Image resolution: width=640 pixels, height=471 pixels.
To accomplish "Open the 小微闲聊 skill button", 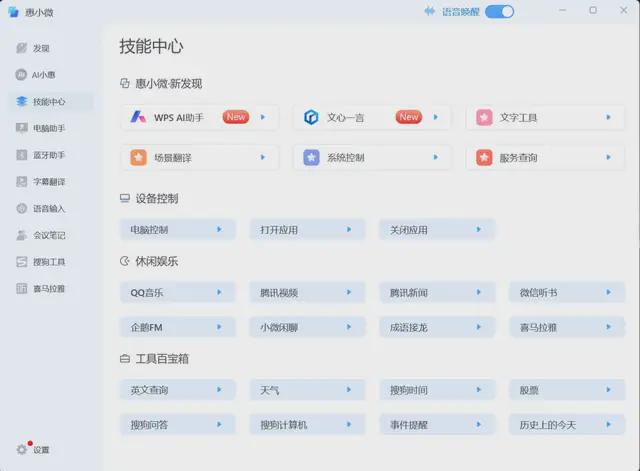I will 307,327.
